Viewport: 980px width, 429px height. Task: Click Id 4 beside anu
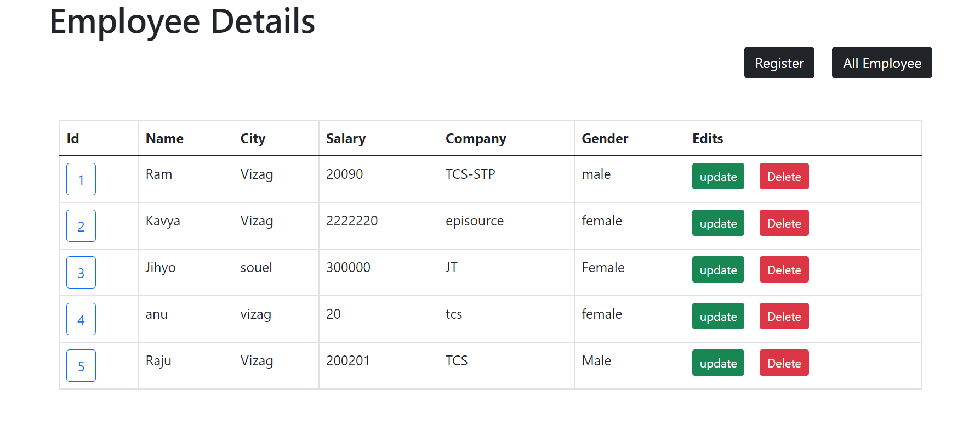tap(81, 319)
